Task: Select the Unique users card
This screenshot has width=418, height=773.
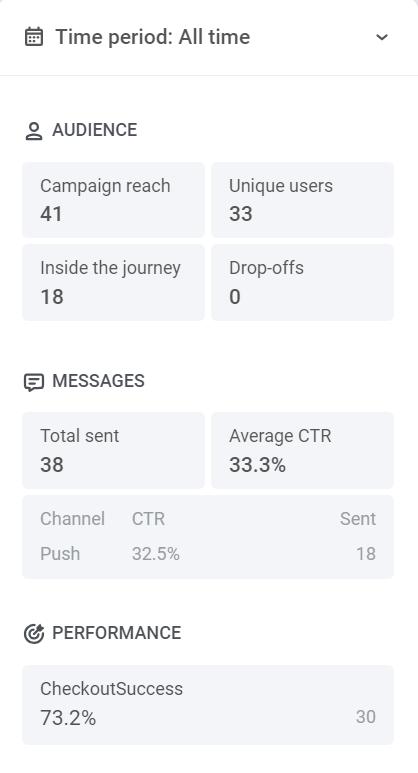Action: (302, 200)
